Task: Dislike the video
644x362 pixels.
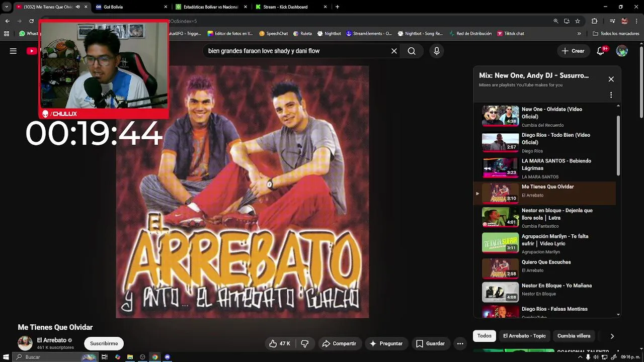Action: pyautogui.click(x=304, y=343)
